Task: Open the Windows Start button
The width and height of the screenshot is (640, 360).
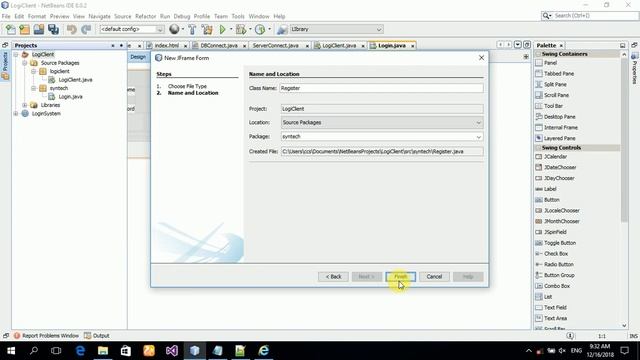Action: click(11, 351)
